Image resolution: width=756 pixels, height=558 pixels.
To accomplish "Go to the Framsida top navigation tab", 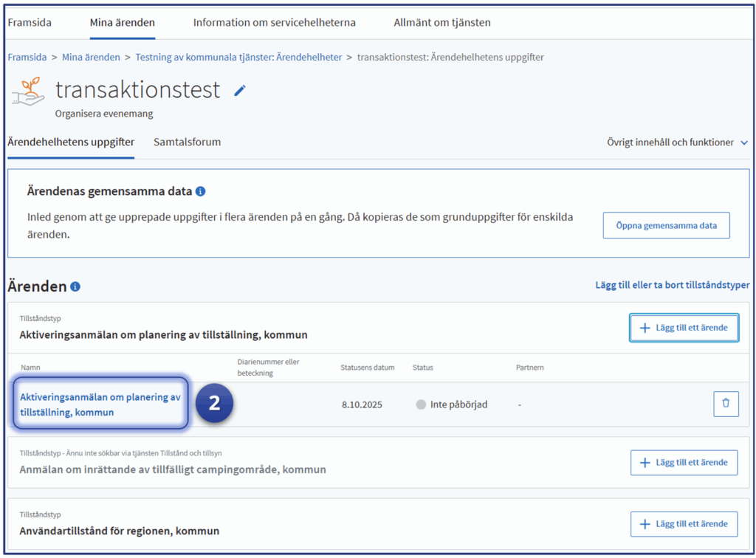I will 30,22.
